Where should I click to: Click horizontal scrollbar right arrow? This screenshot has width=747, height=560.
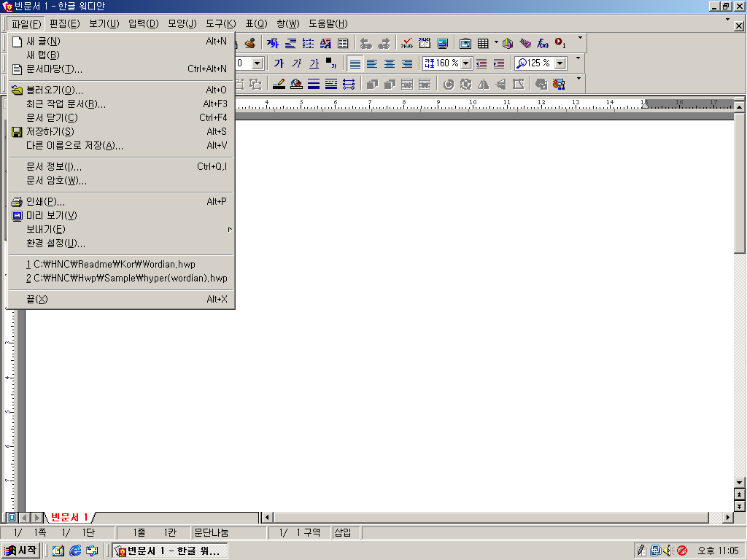pos(728,517)
